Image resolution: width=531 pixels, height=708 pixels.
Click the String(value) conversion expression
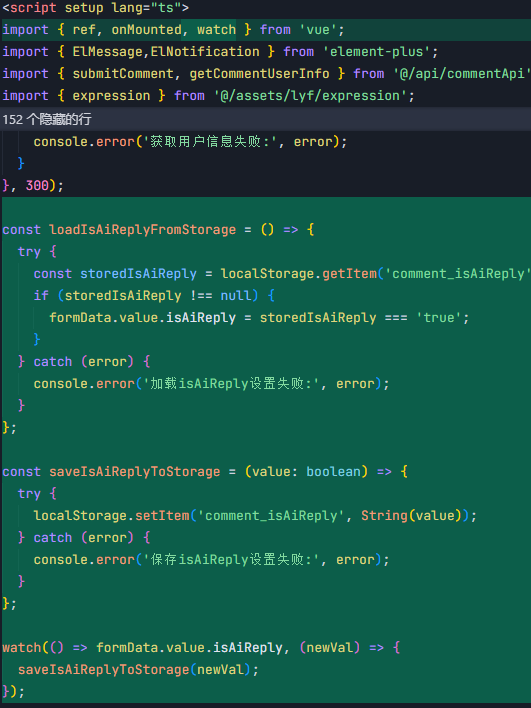click(x=411, y=516)
